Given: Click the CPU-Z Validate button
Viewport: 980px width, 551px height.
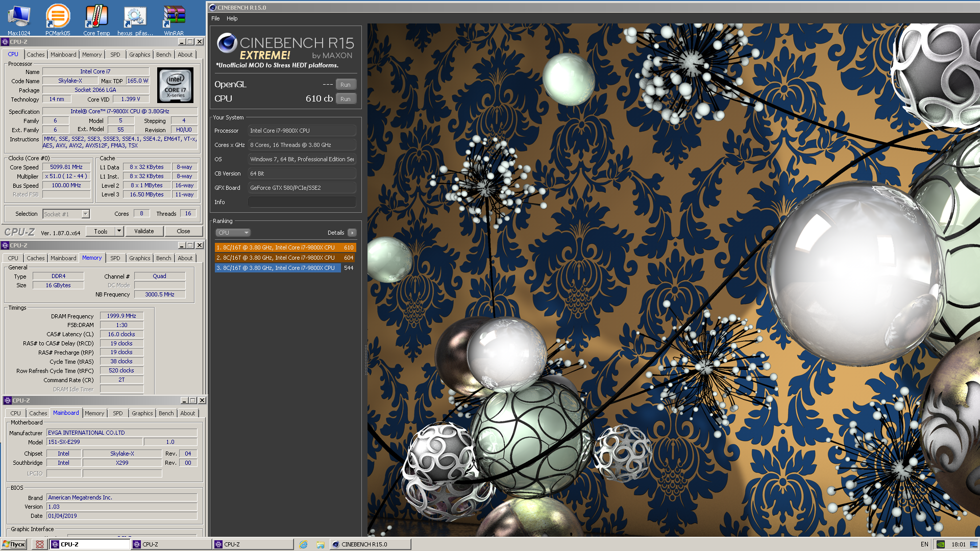Looking at the screenshot, I should click(x=144, y=231).
